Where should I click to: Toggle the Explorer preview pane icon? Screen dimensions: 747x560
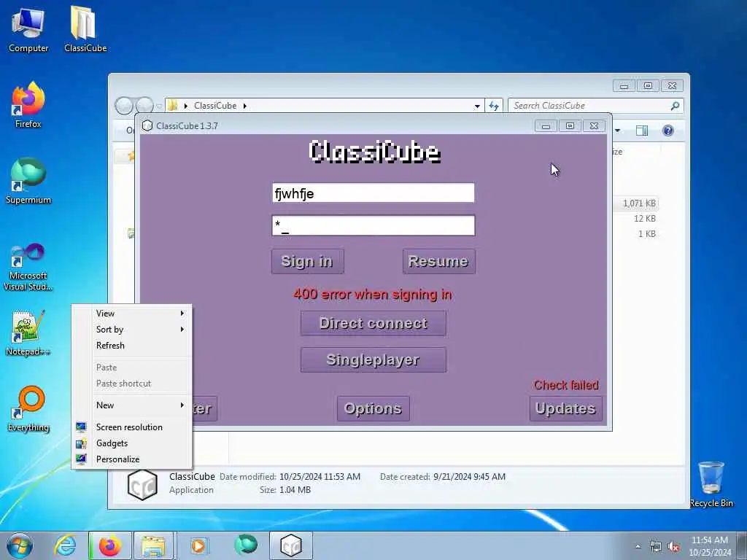coord(642,131)
